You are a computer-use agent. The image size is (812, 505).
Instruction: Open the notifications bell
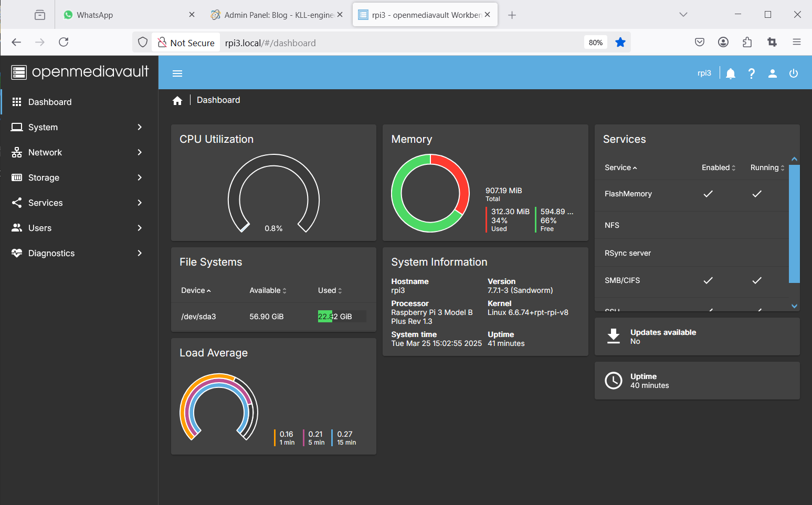[x=731, y=73]
